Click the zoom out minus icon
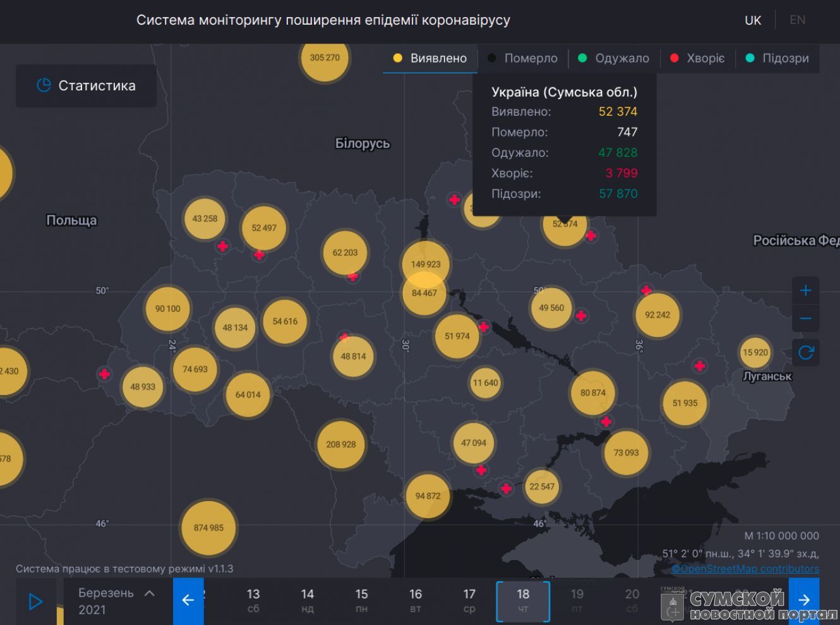The height and width of the screenshot is (625, 840). (x=805, y=319)
